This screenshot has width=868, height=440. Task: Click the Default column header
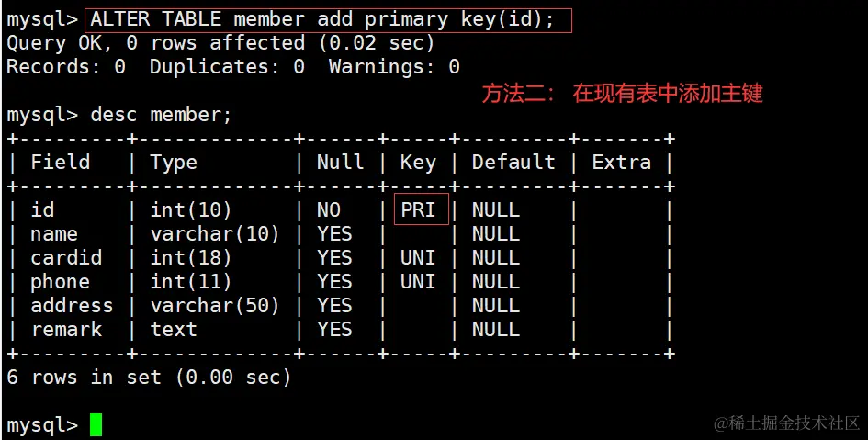(x=513, y=163)
